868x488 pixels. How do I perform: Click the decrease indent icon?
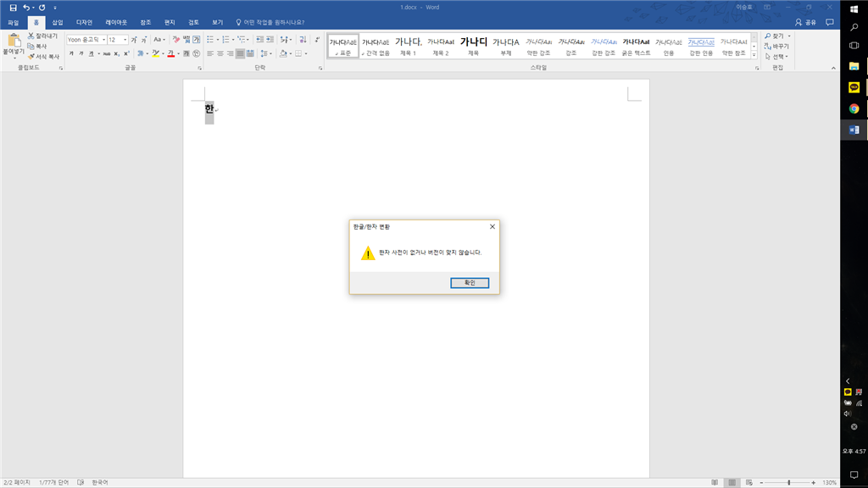tap(259, 40)
